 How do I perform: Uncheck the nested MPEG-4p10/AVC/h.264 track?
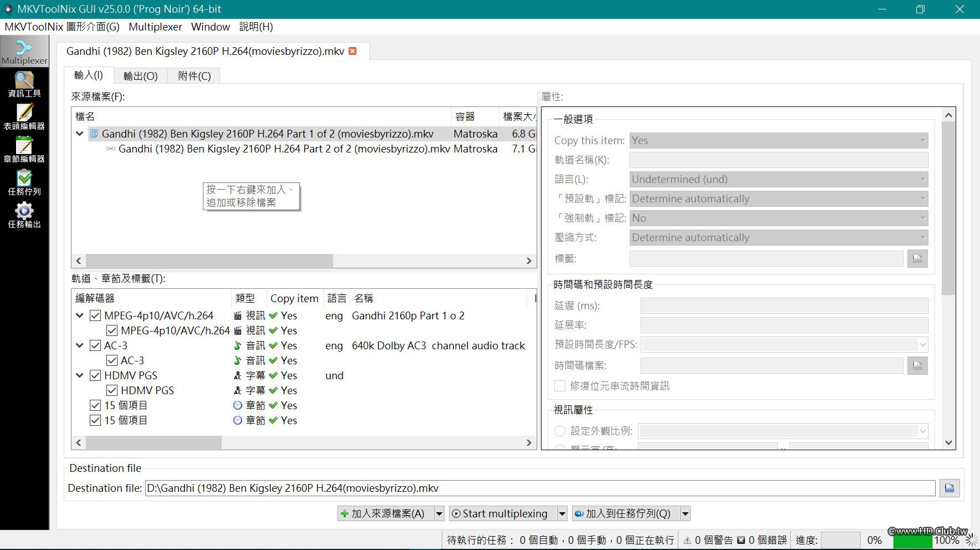point(112,330)
